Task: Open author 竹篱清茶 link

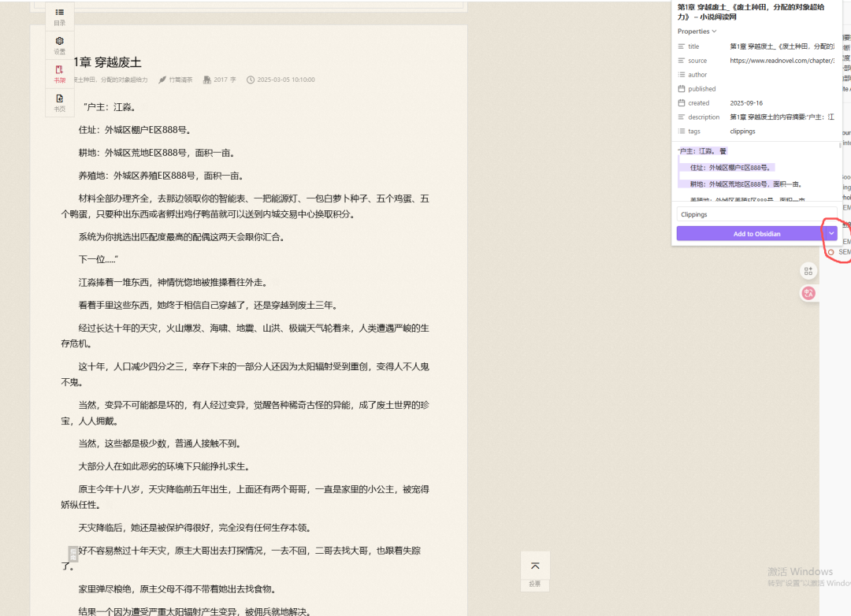Action: pyautogui.click(x=180, y=80)
